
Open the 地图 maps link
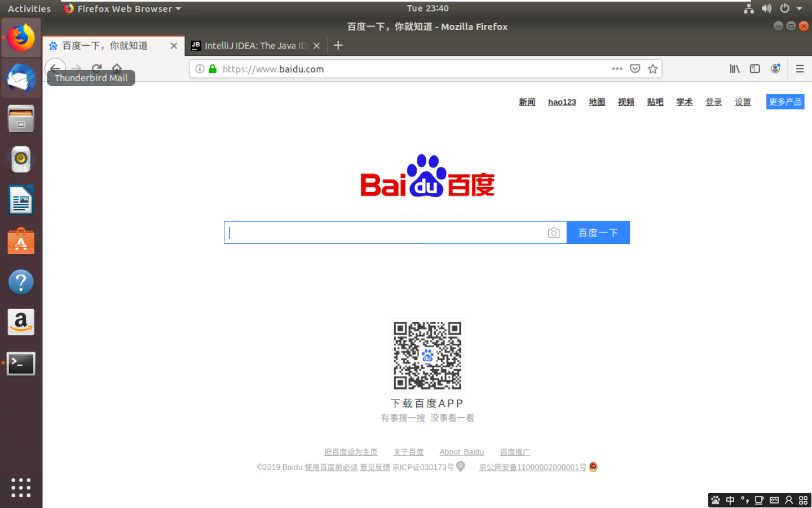[x=597, y=102]
